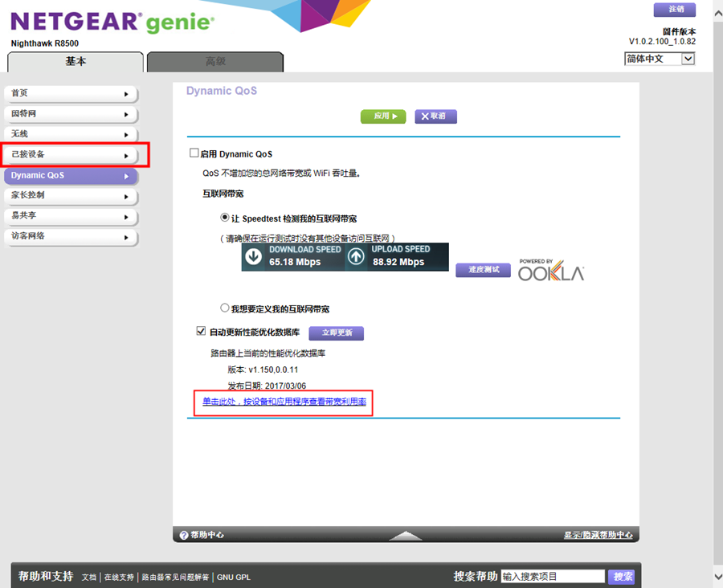Select 让 Speedtest 检测我的互联网带宽 radio option
The width and height of the screenshot is (723, 588).
click(x=225, y=218)
